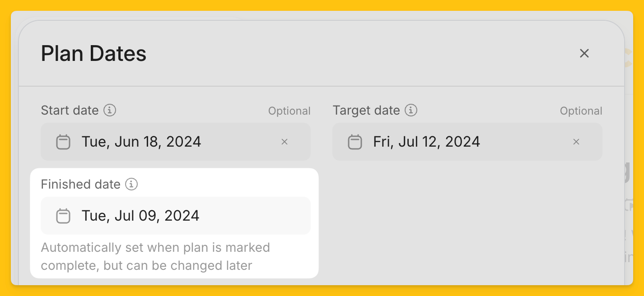Viewport: 644px width, 296px height.
Task: Click the Target date label
Action: coord(366,111)
